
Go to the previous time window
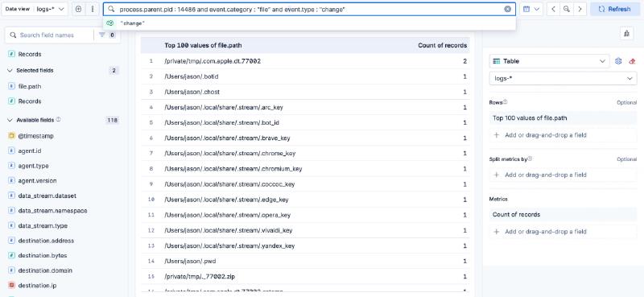553,9
